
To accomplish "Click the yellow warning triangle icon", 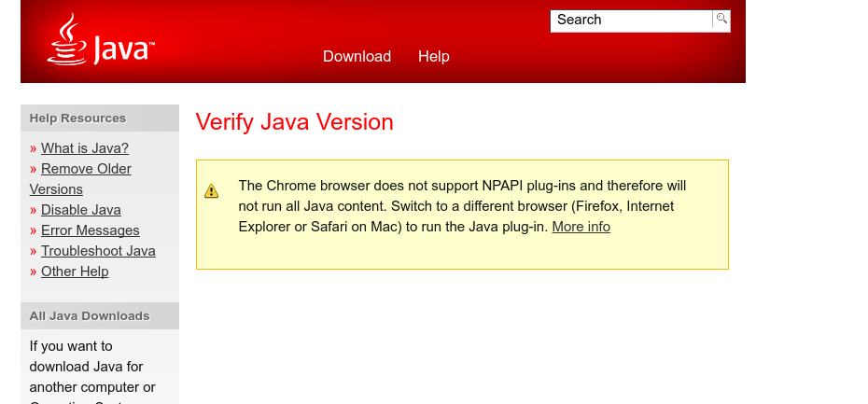I will pos(212,191).
